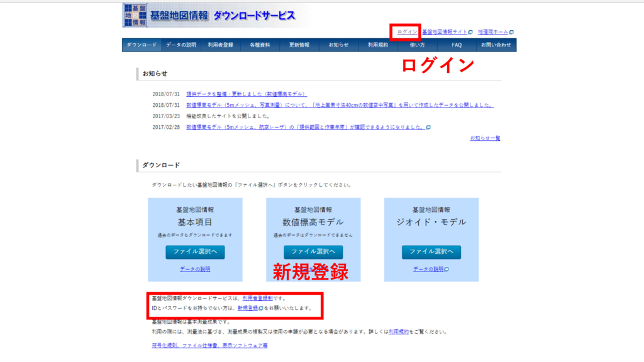Open 符号化規則、ファイル仕様書 link at bottom
The width and height of the screenshot is (644, 362).
pyautogui.click(x=209, y=345)
